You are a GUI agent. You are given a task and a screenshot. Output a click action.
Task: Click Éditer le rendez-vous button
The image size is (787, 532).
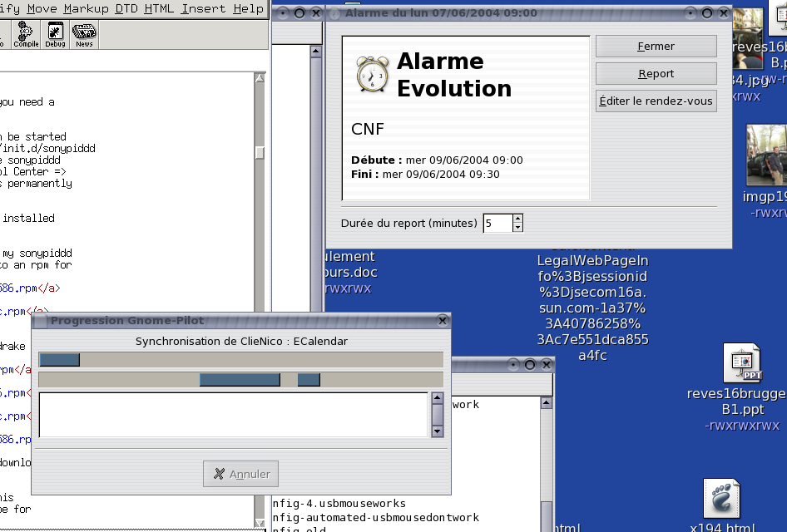point(656,101)
